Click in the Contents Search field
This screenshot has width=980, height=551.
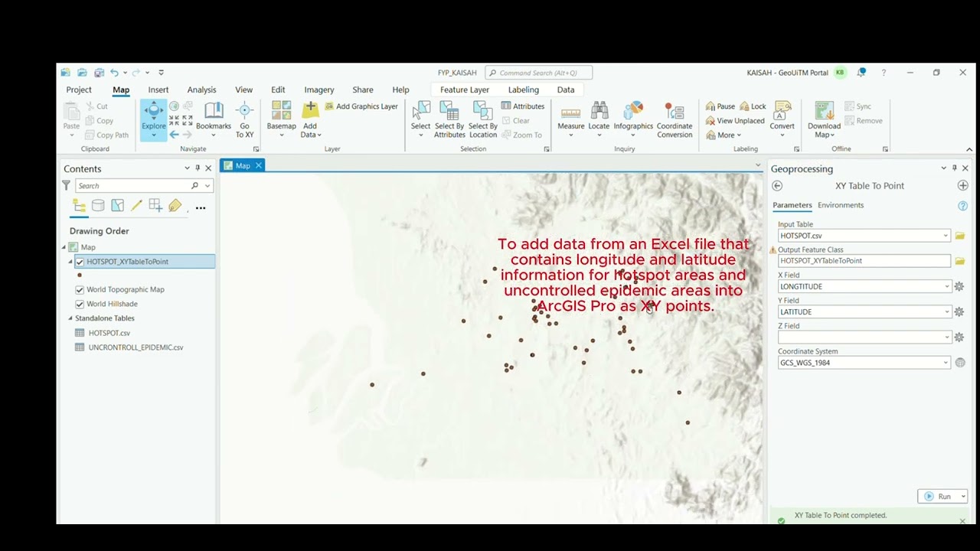point(132,186)
